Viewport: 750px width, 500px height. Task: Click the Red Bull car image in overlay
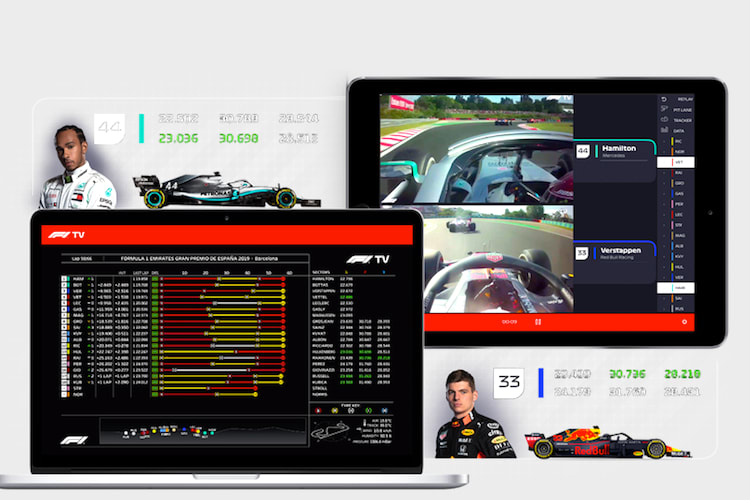pyautogui.click(x=608, y=443)
